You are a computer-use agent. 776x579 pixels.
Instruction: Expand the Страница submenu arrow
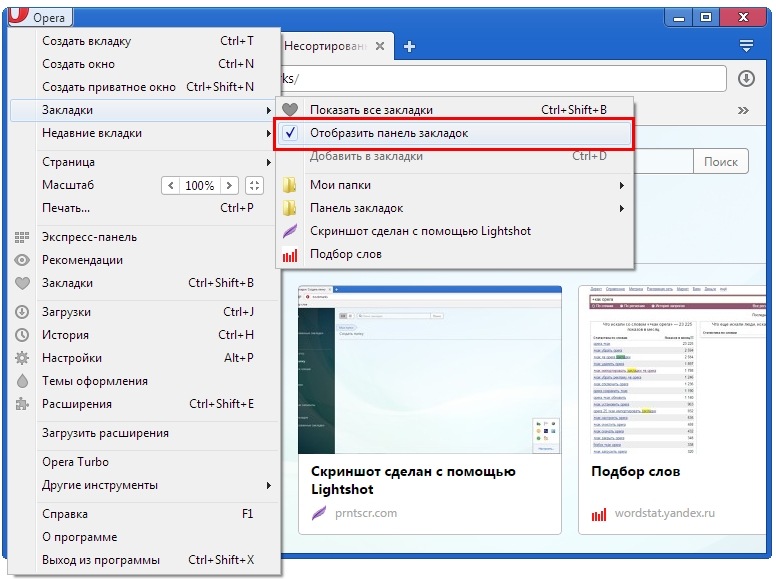pyautogui.click(x=268, y=162)
